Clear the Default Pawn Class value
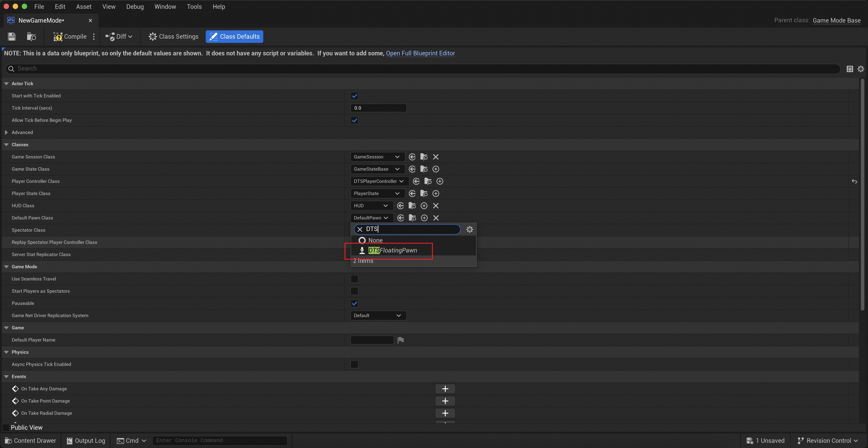The height and width of the screenshot is (448, 868). coord(436,218)
